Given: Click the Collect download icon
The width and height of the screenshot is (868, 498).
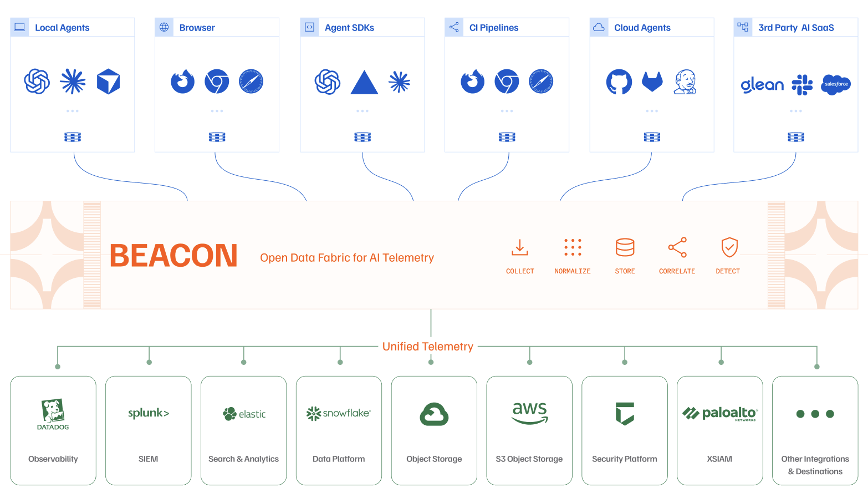Looking at the screenshot, I should tap(520, 247).
